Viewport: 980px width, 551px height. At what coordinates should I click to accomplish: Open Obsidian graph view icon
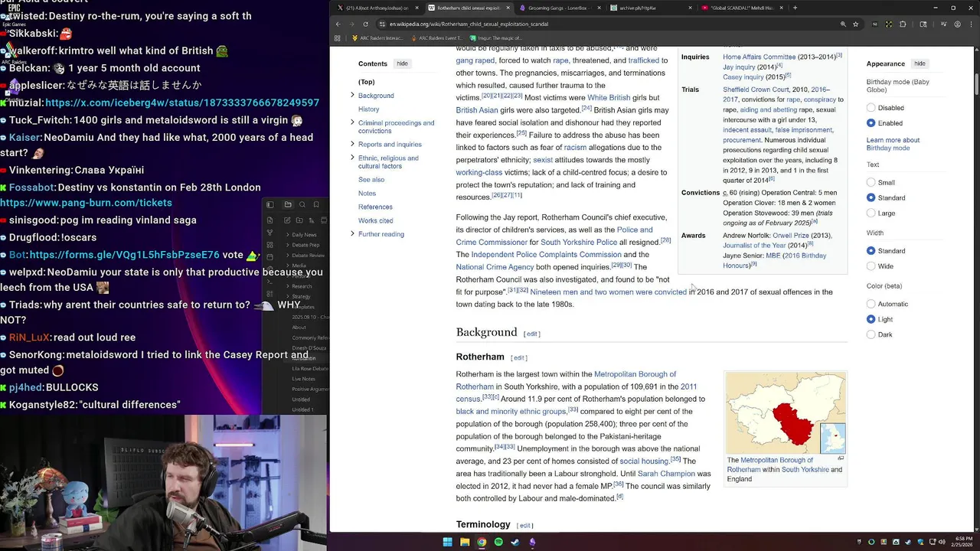point(269,233)
